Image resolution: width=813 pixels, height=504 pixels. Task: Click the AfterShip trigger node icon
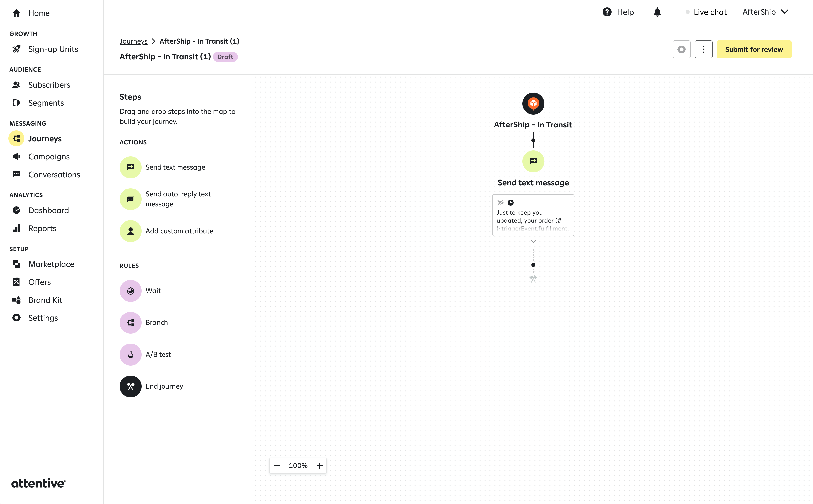click(533, 103)
